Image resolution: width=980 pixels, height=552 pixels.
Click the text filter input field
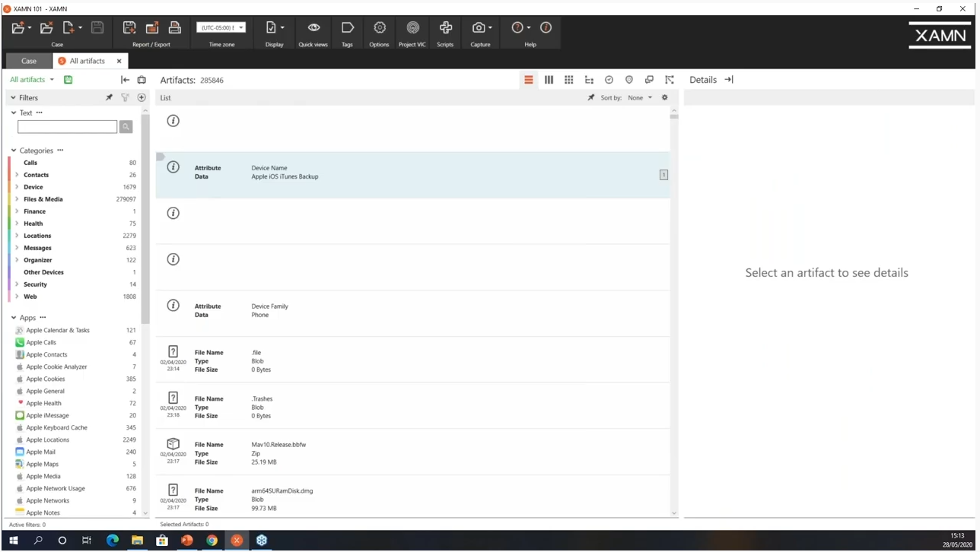click(x=67, y=127)
